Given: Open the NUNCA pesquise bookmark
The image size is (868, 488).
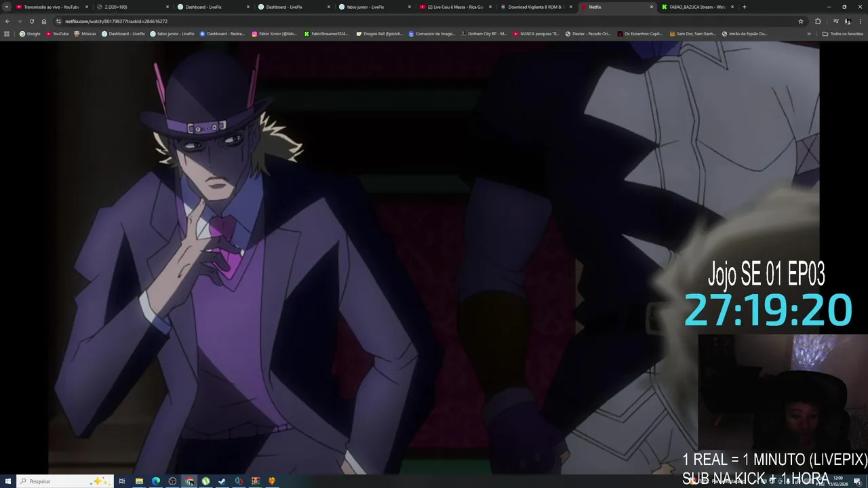Looking at the screenshot, I should 536,33.
